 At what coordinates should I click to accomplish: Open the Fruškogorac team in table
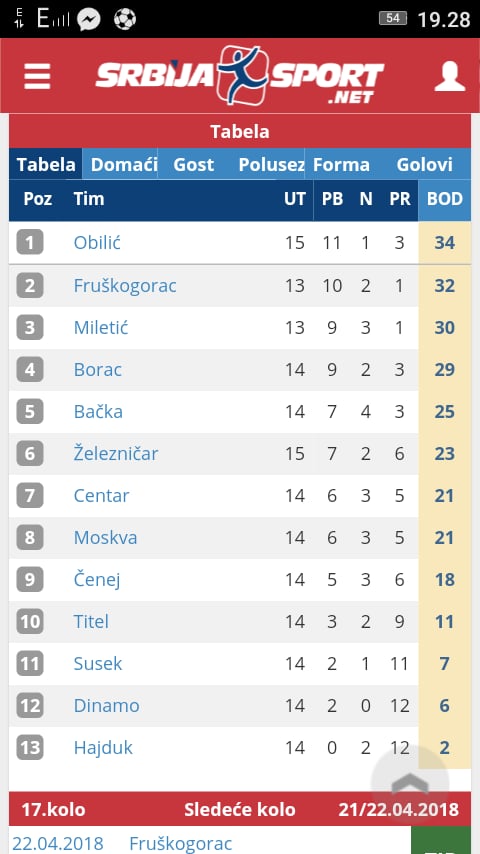tap(125, 285)
